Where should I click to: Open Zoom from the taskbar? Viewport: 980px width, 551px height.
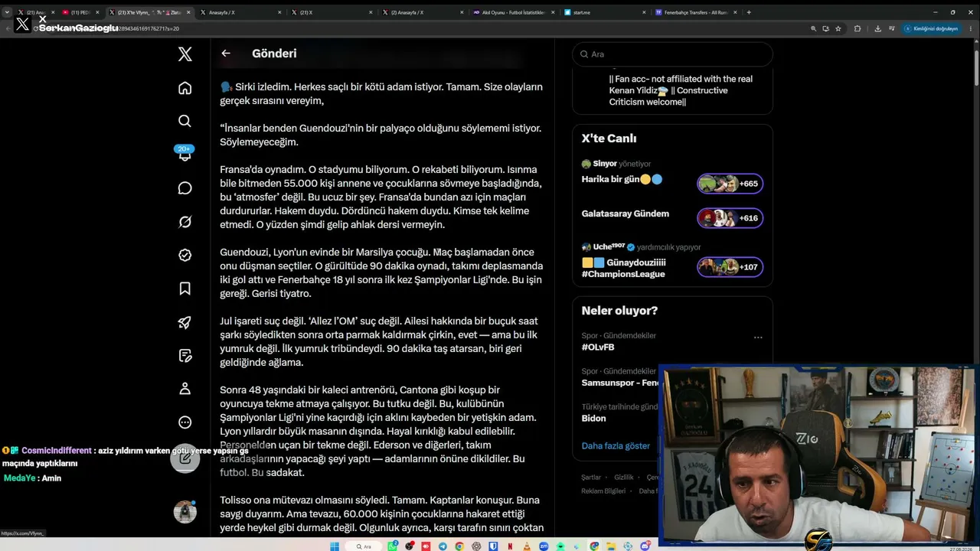pos(543,546)
